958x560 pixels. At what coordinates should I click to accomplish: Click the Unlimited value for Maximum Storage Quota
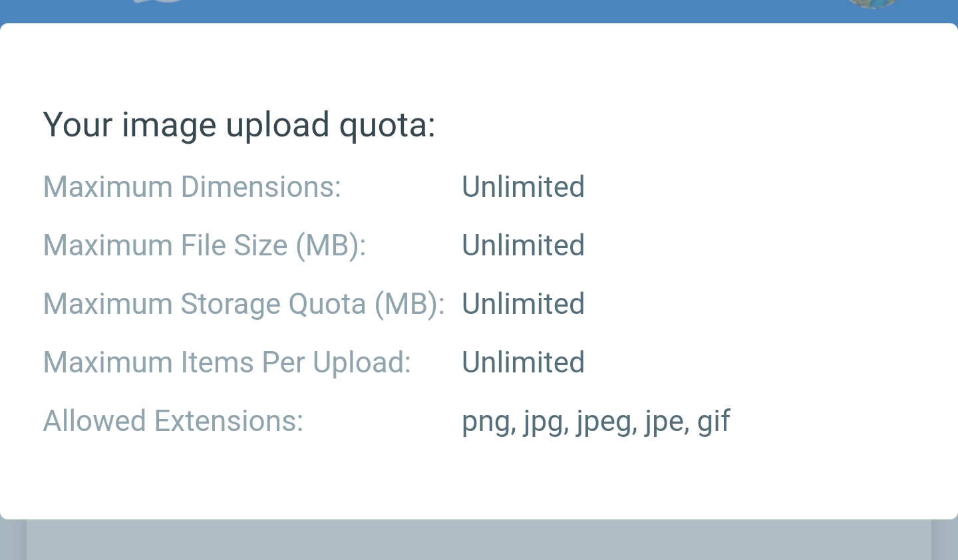click(x=523, y=304)
